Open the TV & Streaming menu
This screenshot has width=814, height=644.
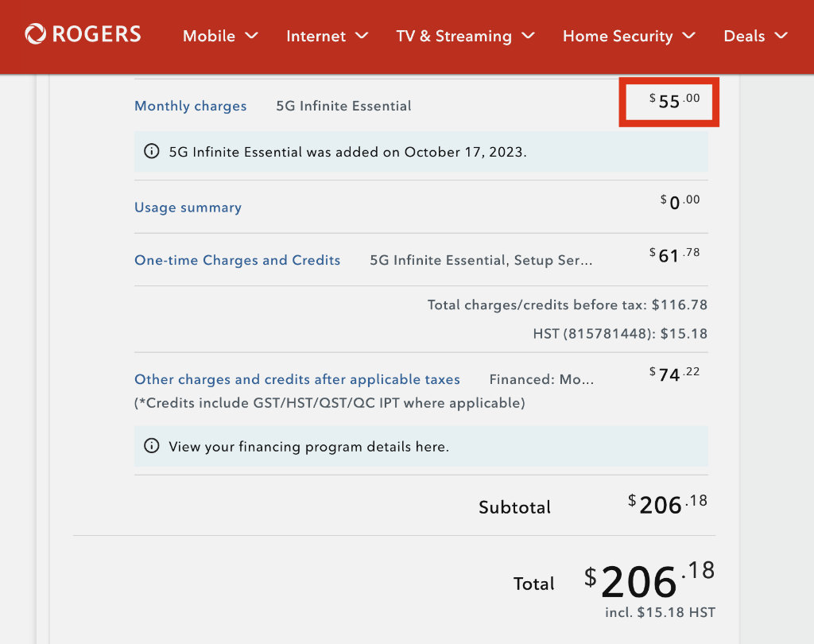pyautogui.click(x=454, y=36)
